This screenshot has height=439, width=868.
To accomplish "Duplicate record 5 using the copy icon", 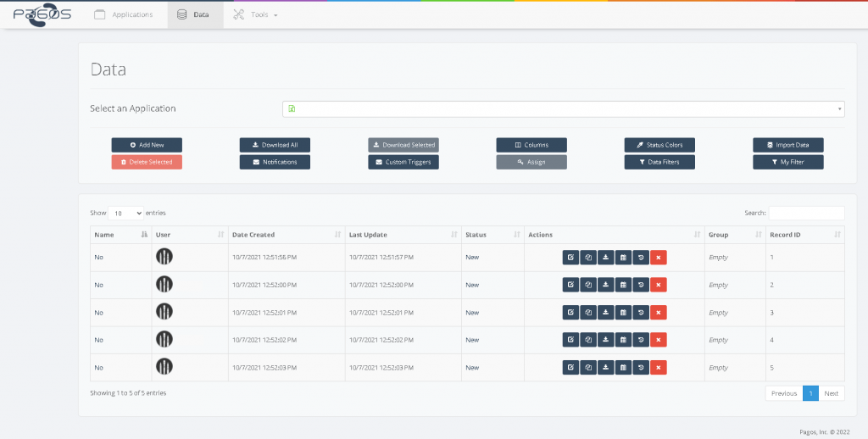I will [588, 368].
